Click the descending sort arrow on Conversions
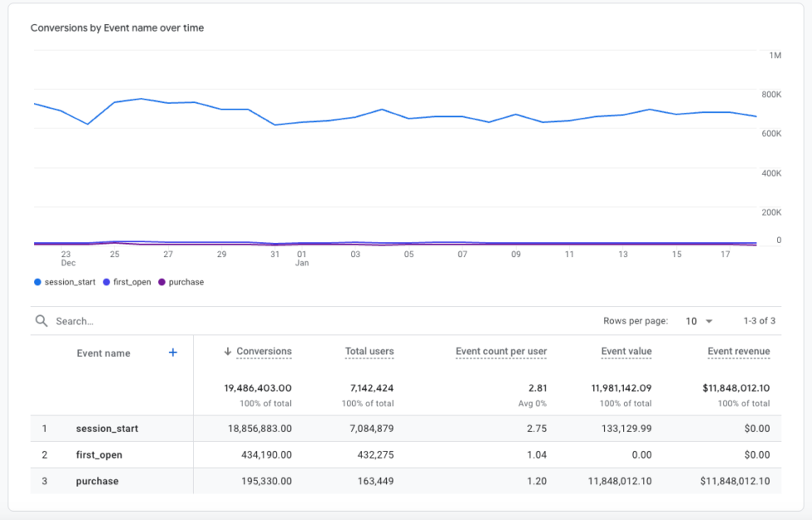 tap(230, 351)
